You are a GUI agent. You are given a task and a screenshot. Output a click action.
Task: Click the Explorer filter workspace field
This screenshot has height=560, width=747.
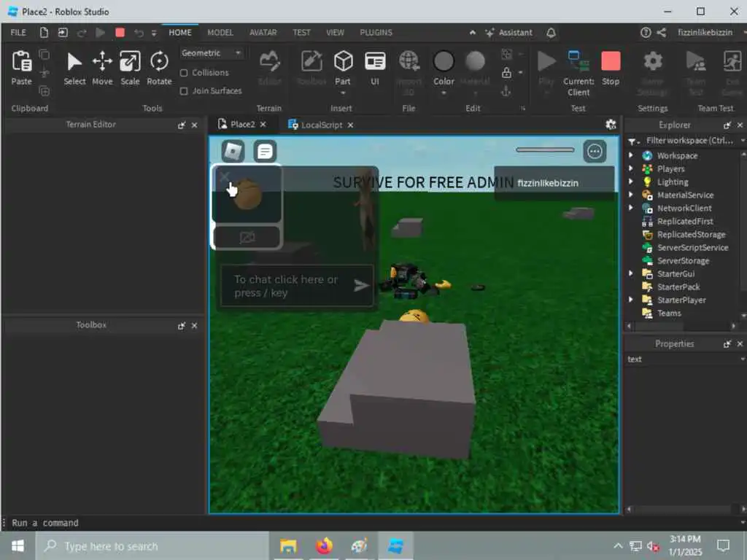[x=689, y=141]
